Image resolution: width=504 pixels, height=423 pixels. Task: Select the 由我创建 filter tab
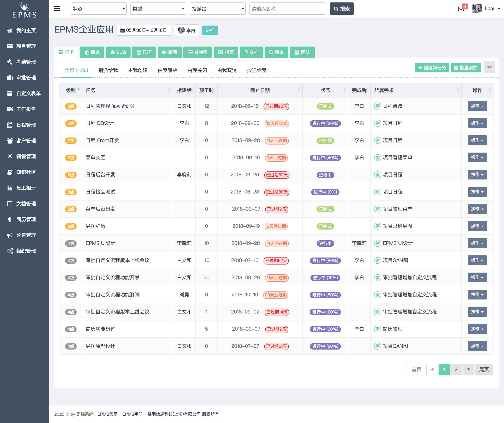138,70
